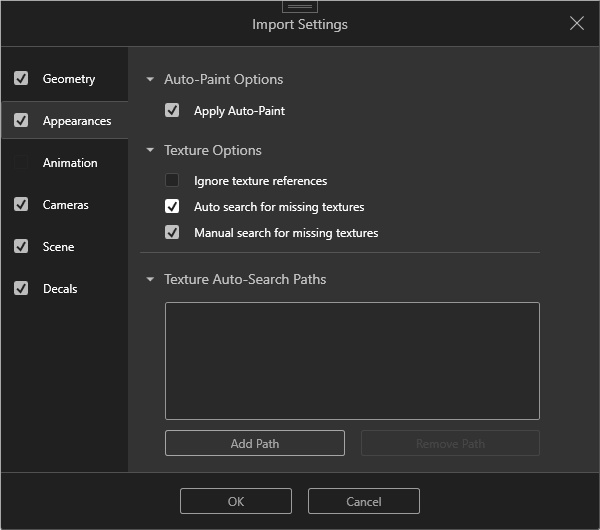This screenshot has width=600, height=530.
Task: Switch to the Geometry tab
Action: click(x=69, y=79)
